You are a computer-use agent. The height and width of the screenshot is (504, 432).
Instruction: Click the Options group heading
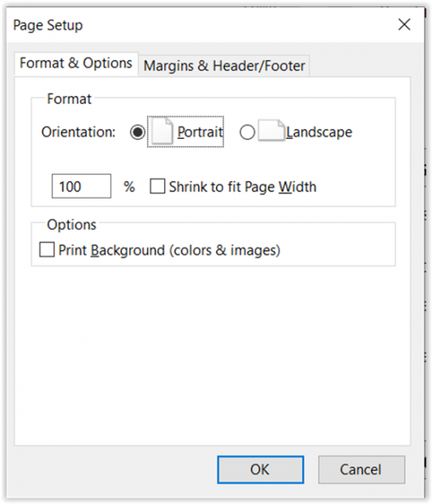pos(71,225)
